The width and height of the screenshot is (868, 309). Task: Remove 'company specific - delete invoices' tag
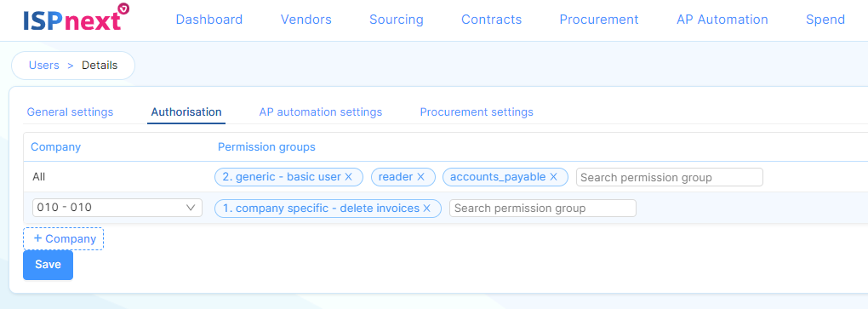[427, 209]
